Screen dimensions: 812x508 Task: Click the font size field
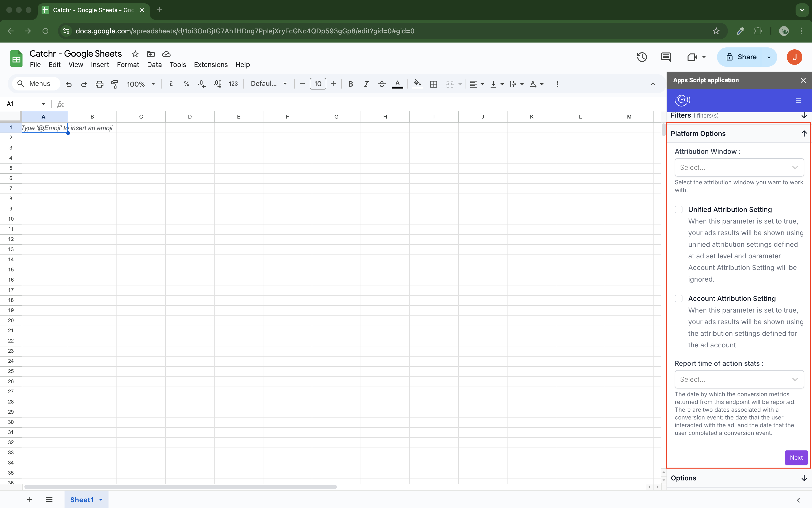(318, 84)
